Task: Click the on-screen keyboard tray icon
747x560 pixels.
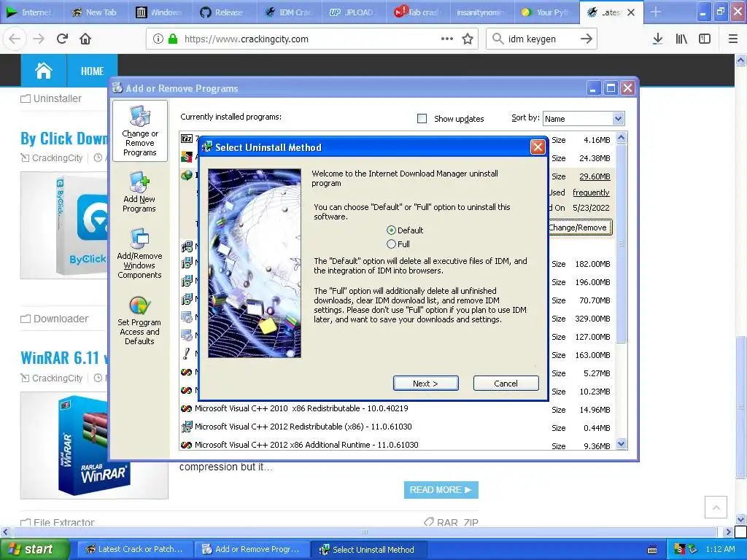Action: pos(652,550)
